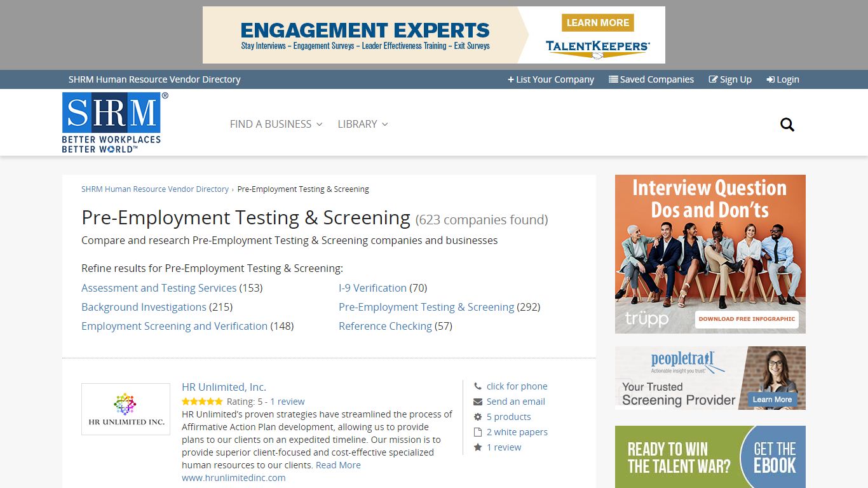Expand the Library menu
The height and width of the screenshot is (488, 868).
362,124
